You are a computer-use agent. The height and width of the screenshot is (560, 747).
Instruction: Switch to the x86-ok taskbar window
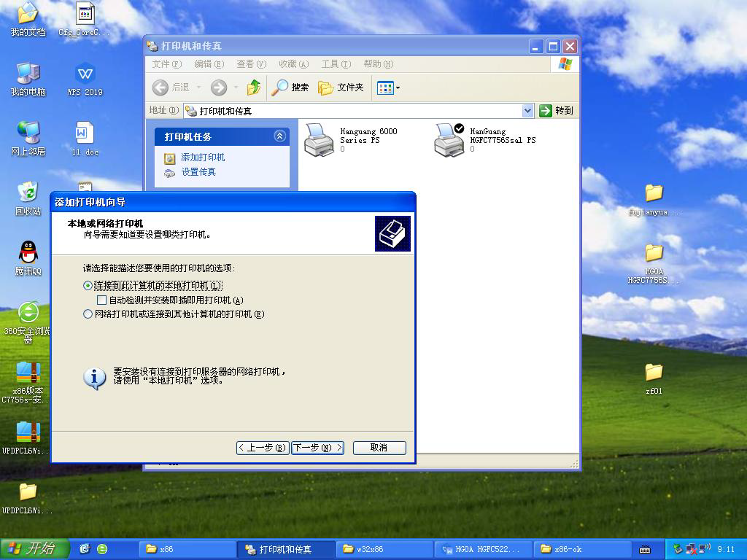581,549
